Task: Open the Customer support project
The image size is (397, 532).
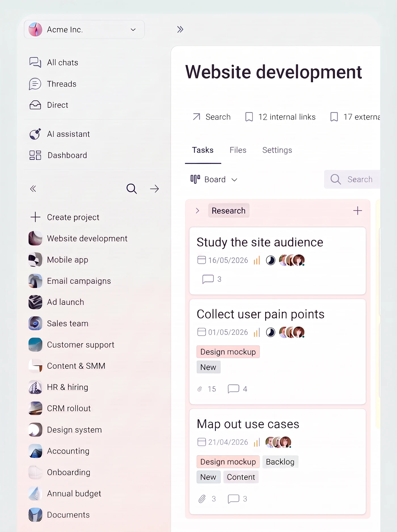Action: [71, 345]
